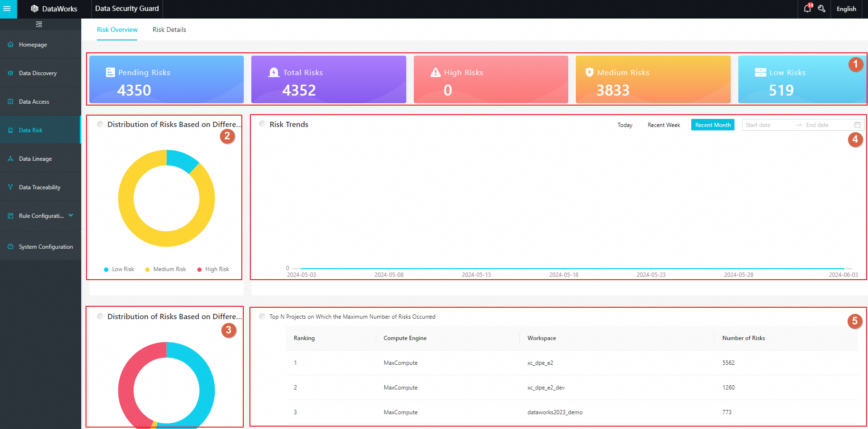The height and width of the screenshot is (429, 868).
Task: Open the wrench settings icon in header
Action: click(x=821, y=9)
